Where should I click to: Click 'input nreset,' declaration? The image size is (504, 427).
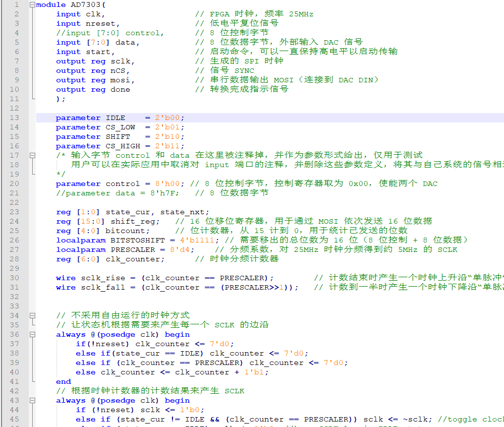point(88,24)
